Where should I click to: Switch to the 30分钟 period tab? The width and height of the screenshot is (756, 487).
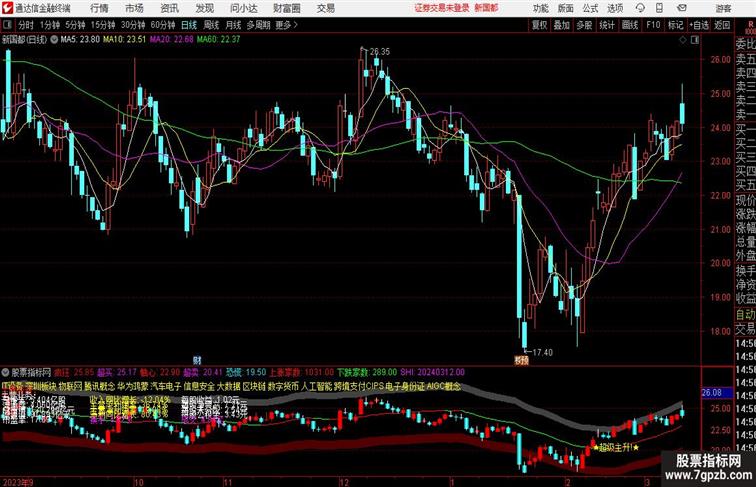[133, 25]
